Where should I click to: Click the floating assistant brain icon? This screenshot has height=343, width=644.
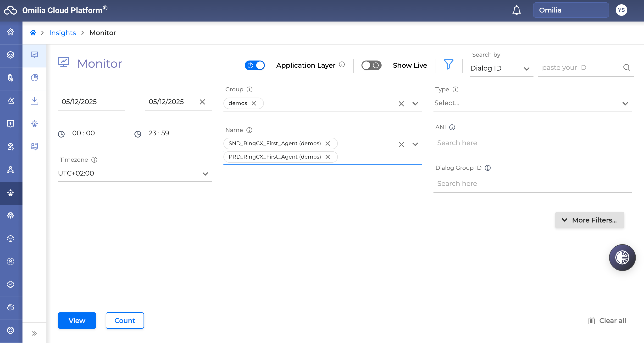[622, 258]
